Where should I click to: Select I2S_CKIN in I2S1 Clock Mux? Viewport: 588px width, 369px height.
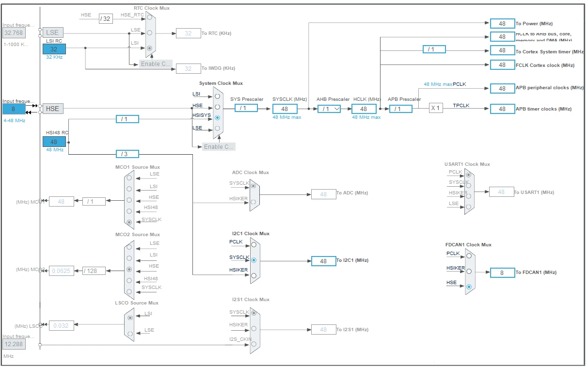[x=253, y=344]
